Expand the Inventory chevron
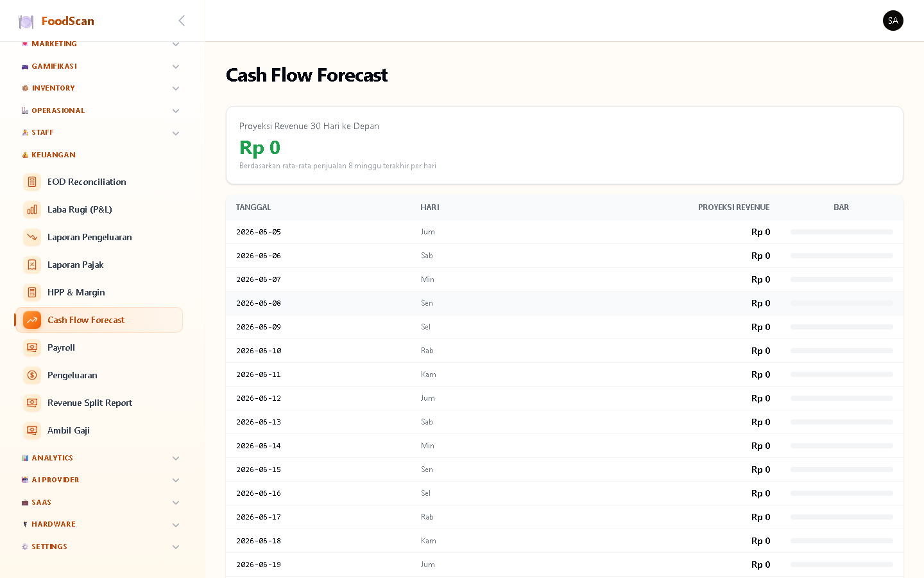The image size is (924, 578). [x=176, y=89]
